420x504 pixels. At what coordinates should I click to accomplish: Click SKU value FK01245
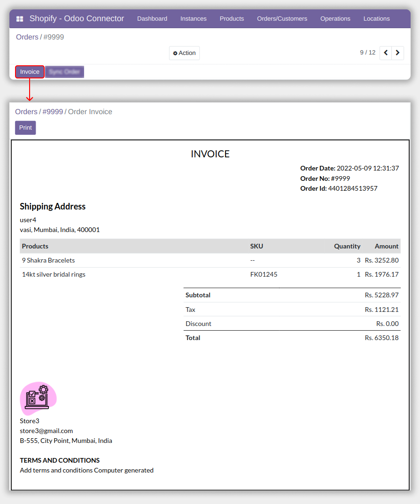(x=264, y=274)
